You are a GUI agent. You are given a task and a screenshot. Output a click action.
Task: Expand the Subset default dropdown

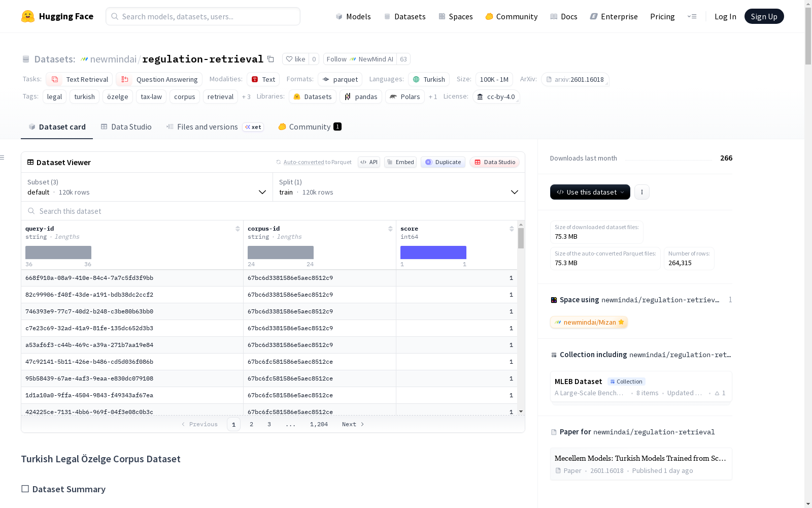(x=147, y=187)
